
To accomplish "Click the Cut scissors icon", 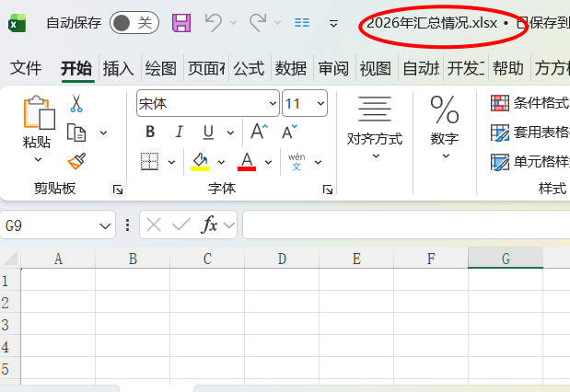I will coord(76,103).
